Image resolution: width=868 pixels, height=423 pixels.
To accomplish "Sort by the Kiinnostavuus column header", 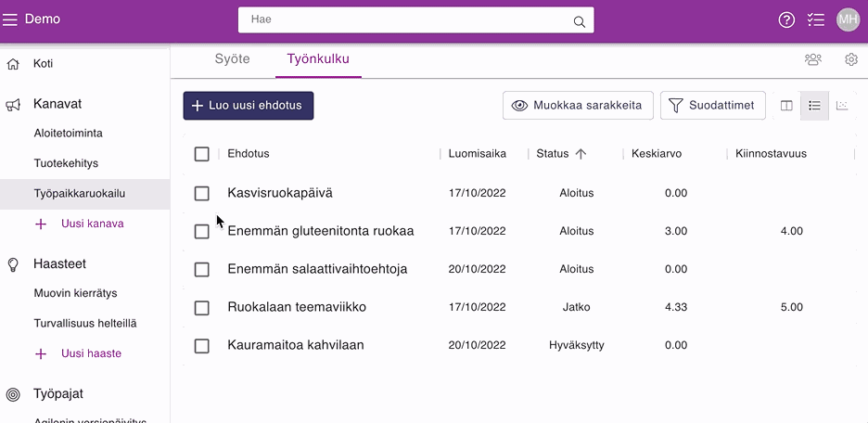I will coord(772,154).
